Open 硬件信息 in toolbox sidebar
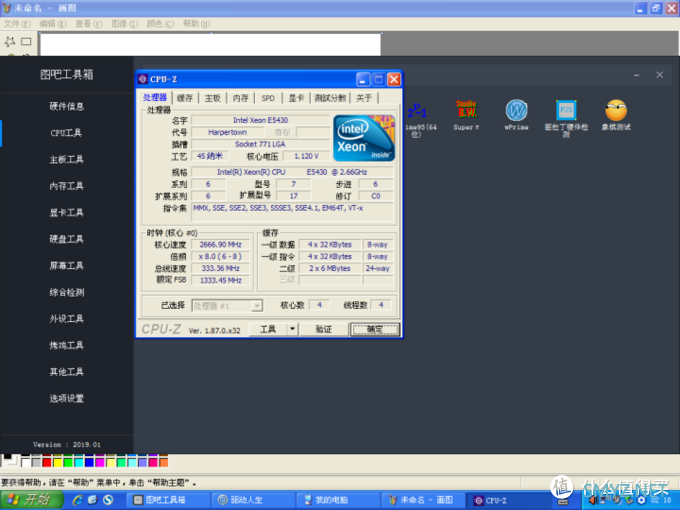Image resolution: width=680 pixels, height=510 pixels. click(66, 106)
